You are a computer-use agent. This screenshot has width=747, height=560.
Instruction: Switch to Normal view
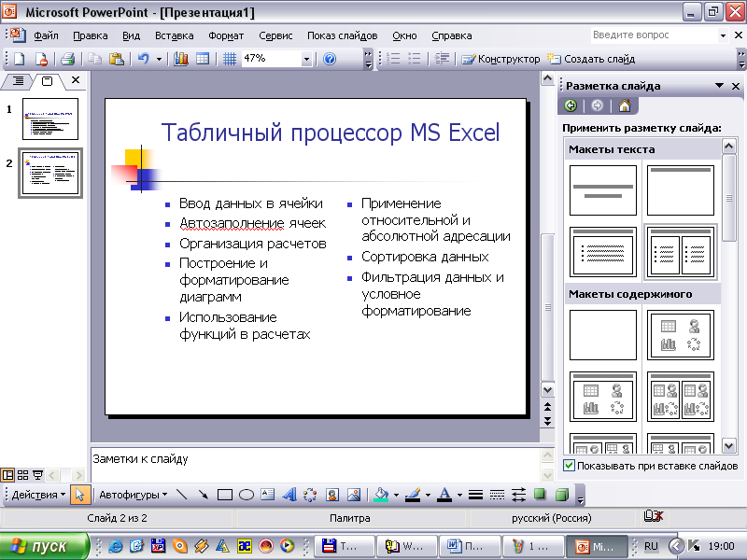tap(7, 475)
